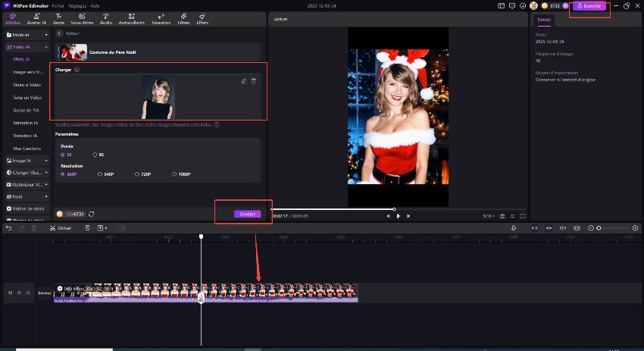Open the Fichier menu
644x351 pixels.
pyautogui.click(x=58, y=6)
